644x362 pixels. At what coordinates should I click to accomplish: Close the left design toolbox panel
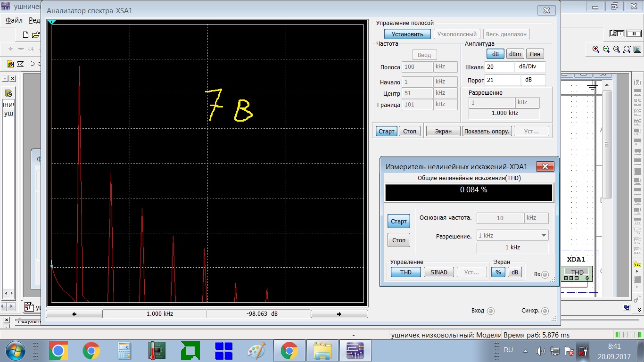click(x=13, y=79)
